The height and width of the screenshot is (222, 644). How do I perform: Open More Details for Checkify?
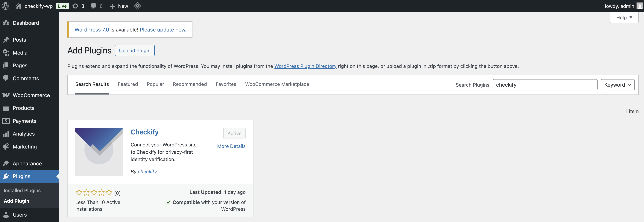coord(231,146)
